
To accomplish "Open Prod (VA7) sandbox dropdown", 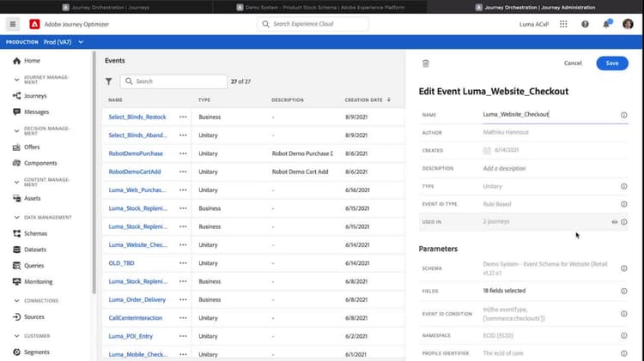I will [x=64, y=42].
